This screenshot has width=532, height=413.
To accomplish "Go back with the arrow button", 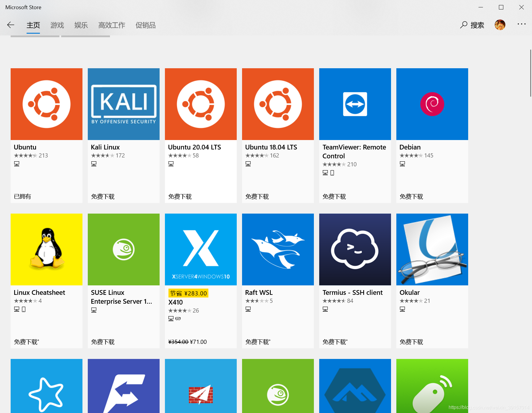I will (x=11, y=25).
